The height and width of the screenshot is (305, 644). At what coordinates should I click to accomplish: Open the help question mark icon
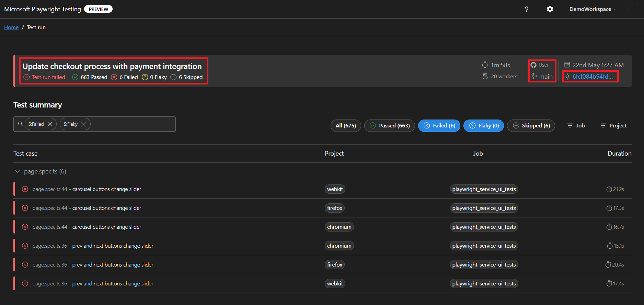527,9
